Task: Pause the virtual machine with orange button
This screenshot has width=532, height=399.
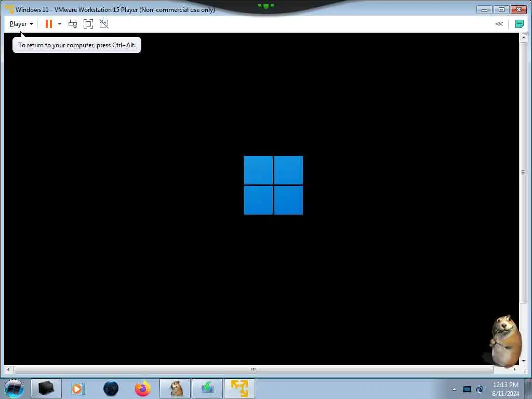Action: point(48,24)
